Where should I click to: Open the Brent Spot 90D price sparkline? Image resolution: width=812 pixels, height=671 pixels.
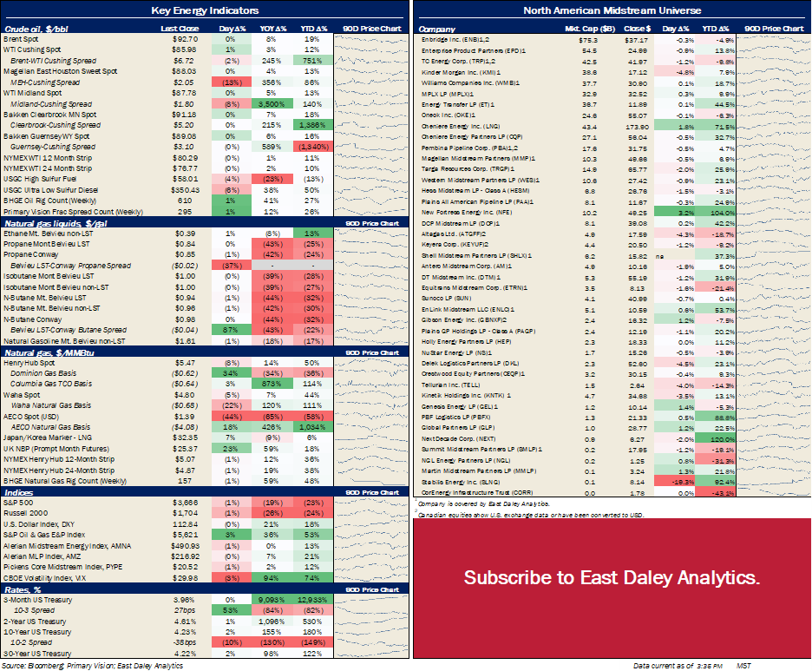click(371, 39)
